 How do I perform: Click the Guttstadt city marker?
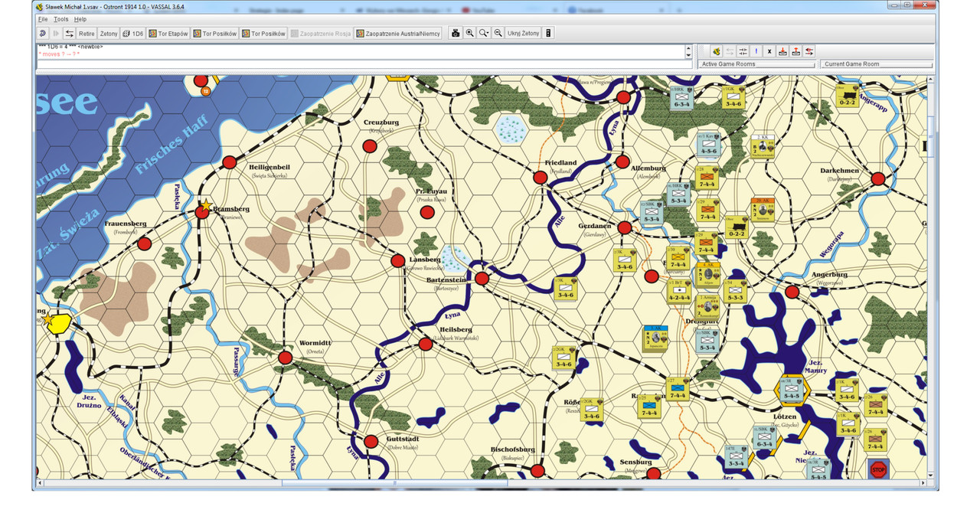click(x=371, y=441)
